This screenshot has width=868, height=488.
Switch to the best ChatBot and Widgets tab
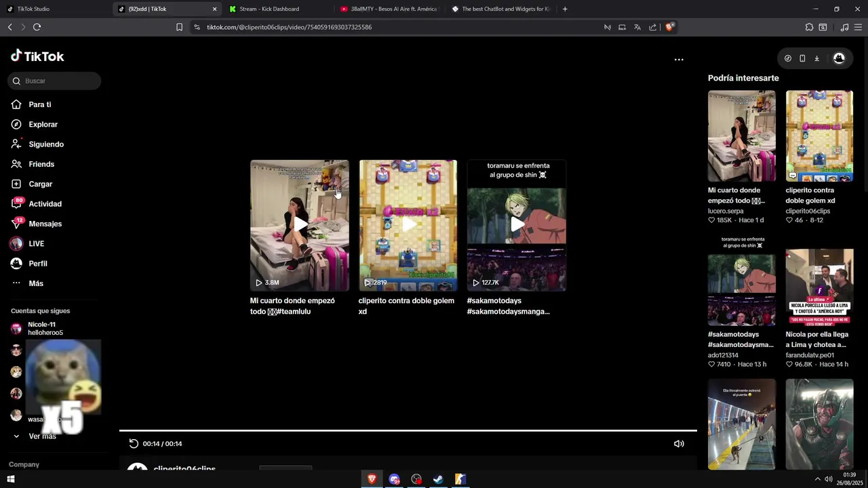pos(500,9)
